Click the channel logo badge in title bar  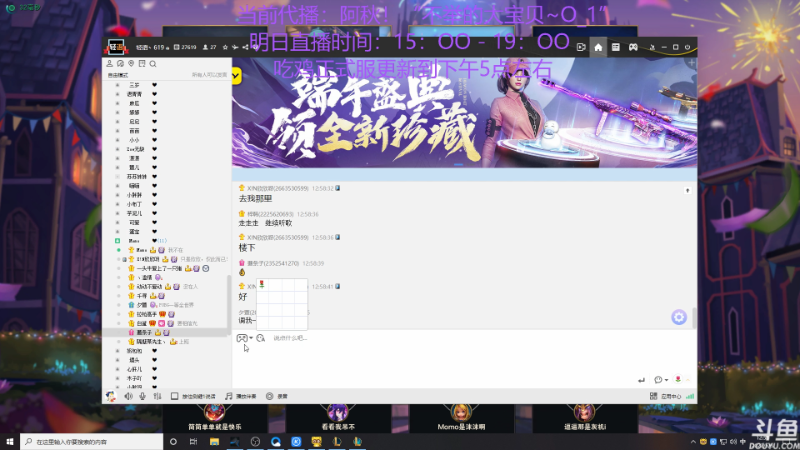click(x=116, y=47)
